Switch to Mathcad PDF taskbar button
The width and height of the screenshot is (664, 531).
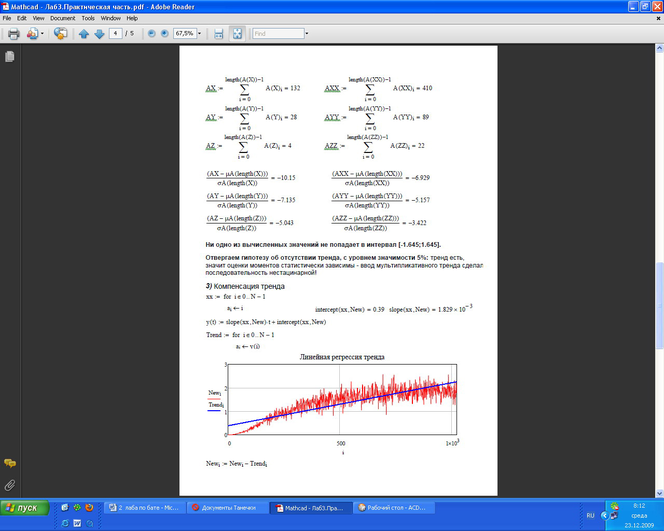(311, 508)
